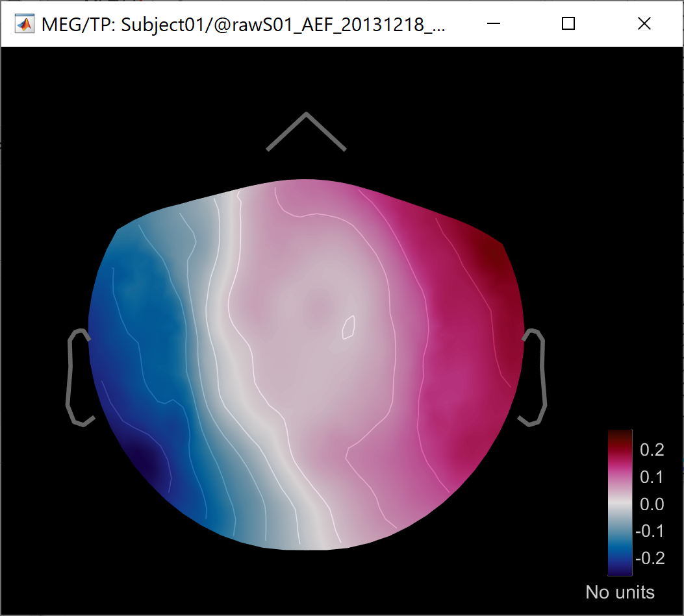Click the colorbar gradient strip

coord(620,502)
